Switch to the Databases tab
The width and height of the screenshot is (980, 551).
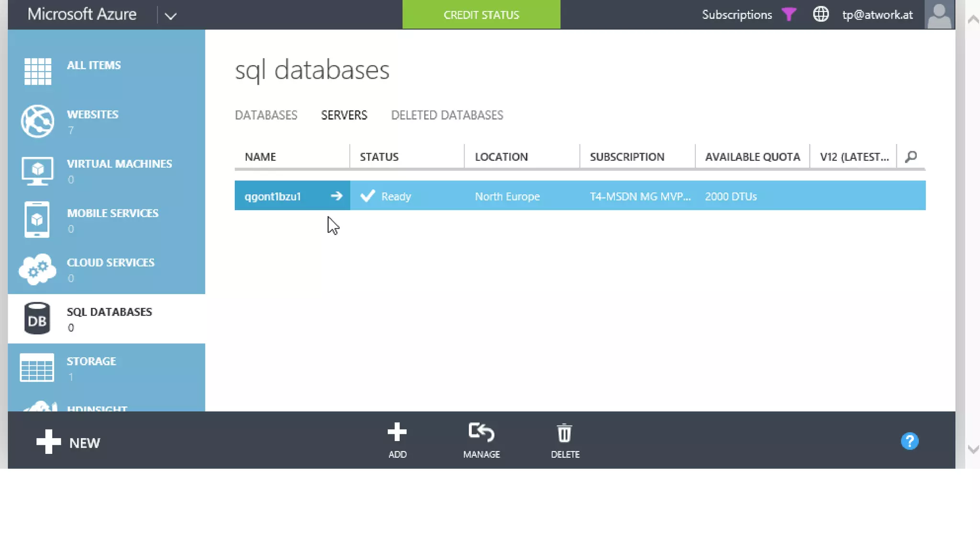(x=266, y=115)
